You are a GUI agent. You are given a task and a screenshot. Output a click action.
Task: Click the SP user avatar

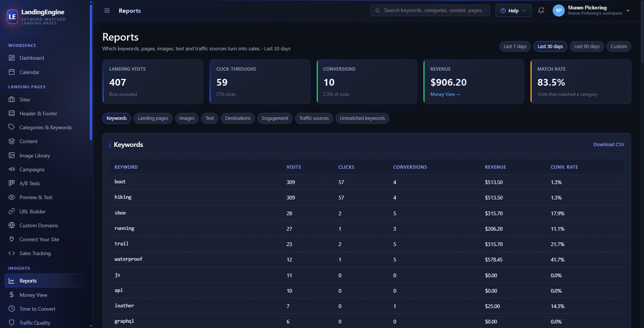559,10
